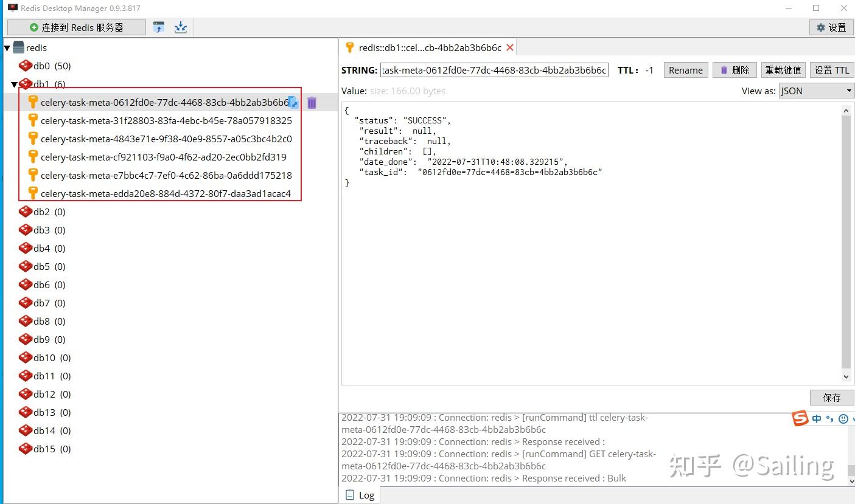
Task: Click the db3 database icon
Action: tap(26, 230)
